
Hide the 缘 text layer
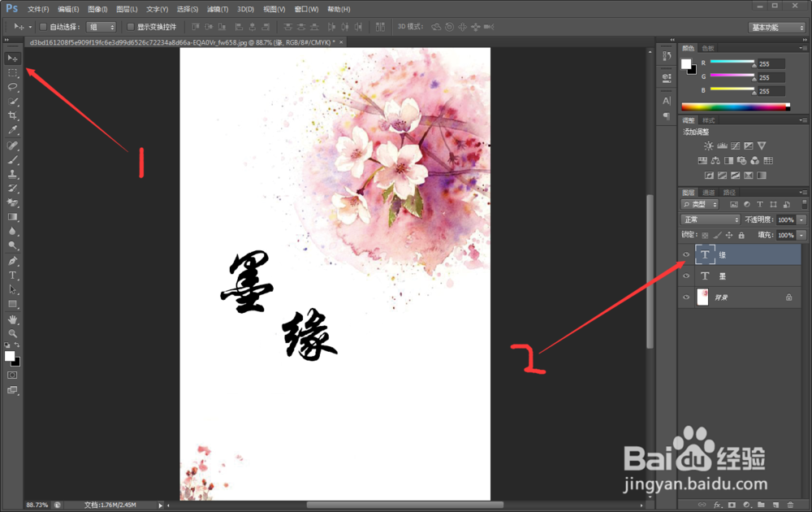click(x=686, y=254)
